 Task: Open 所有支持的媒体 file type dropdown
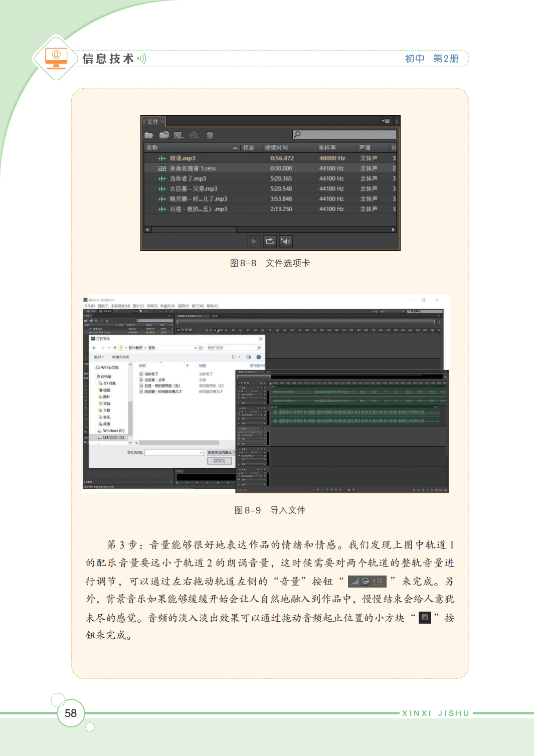221,452
